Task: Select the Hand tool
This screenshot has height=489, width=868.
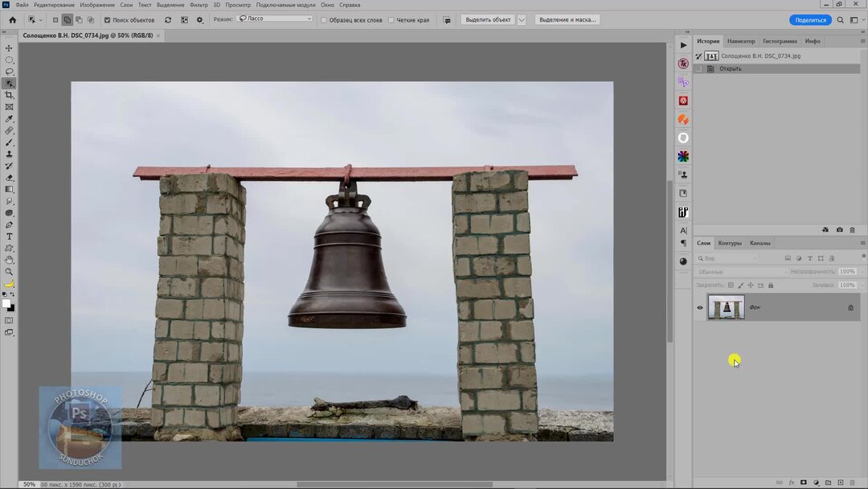Action: 9,260
